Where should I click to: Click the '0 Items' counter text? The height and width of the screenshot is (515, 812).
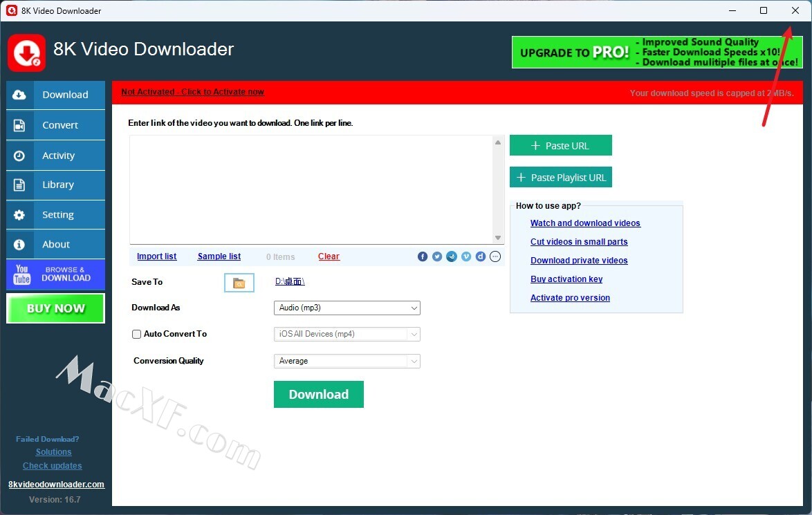click(x=280, y=257)
